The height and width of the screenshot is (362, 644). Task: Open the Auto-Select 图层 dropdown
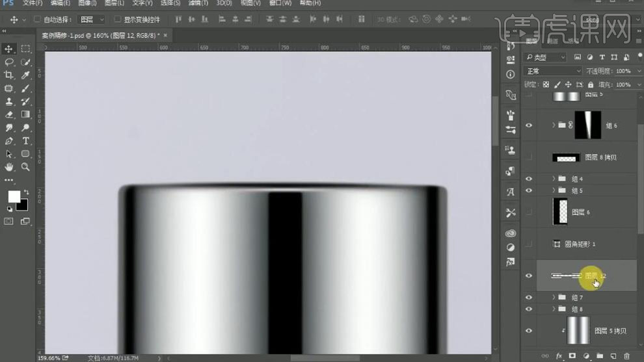coord(92,19)
